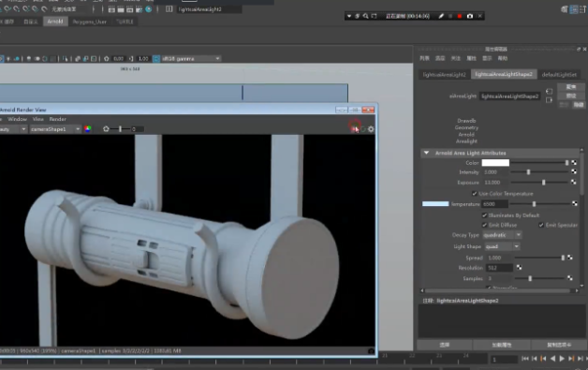The width and height of the screenshot is (588, 370).
Task: Click the camera snapshot icon in recorder toolbar
Action: point(469,16)
